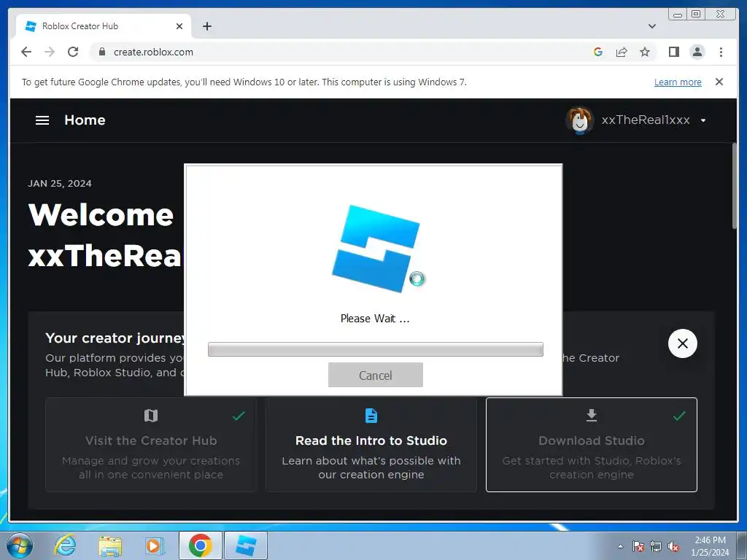Image resolution: width=747 pixels, height=560 pixels.
Task: Open Windows Explorer from the taskbar
Action: [x=110, y=545]
